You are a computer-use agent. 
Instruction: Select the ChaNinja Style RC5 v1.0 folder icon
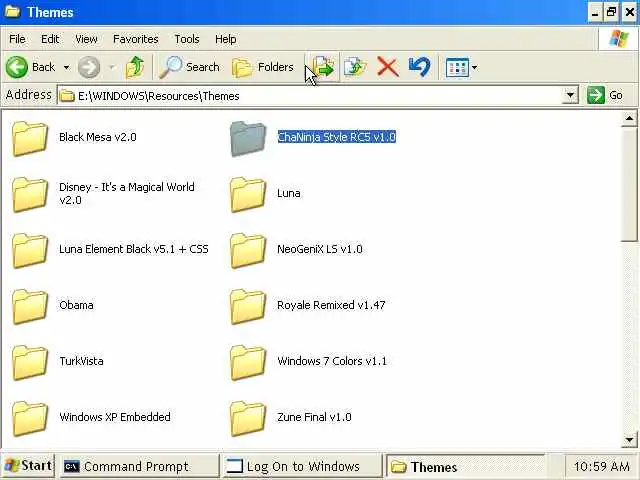248,138
